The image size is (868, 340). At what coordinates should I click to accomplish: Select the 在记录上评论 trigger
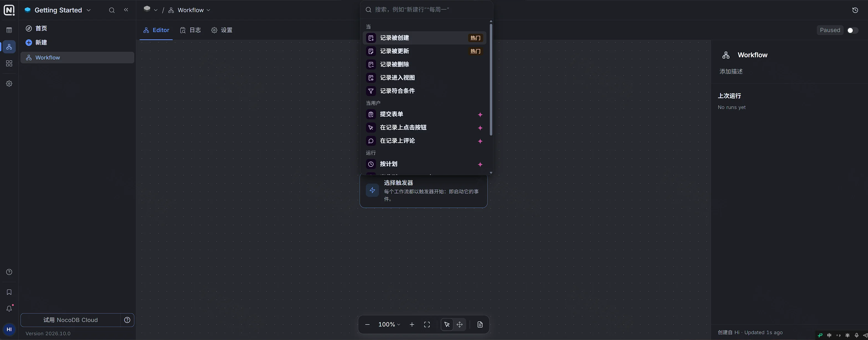[424, 141]
